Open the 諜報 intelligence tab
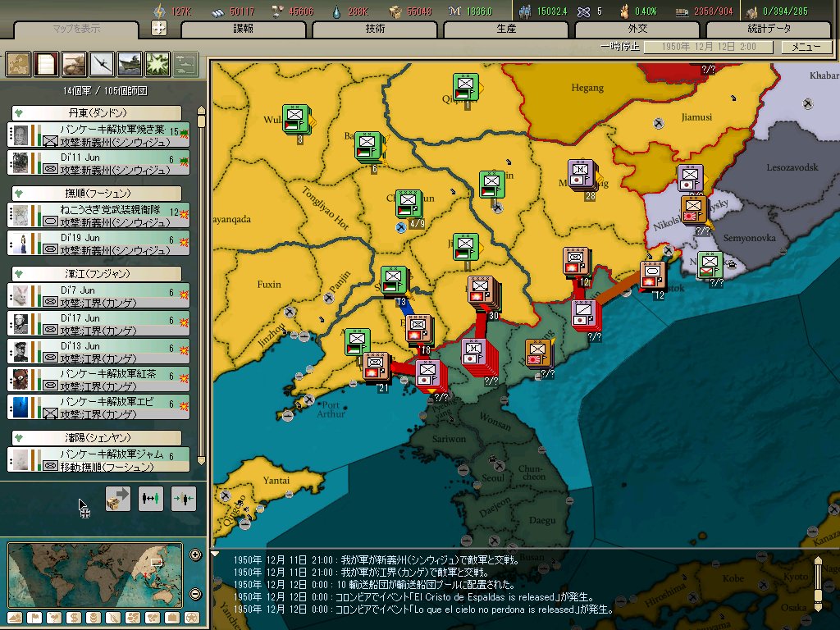This screenshot has width=840, height=630. (243, 29)
